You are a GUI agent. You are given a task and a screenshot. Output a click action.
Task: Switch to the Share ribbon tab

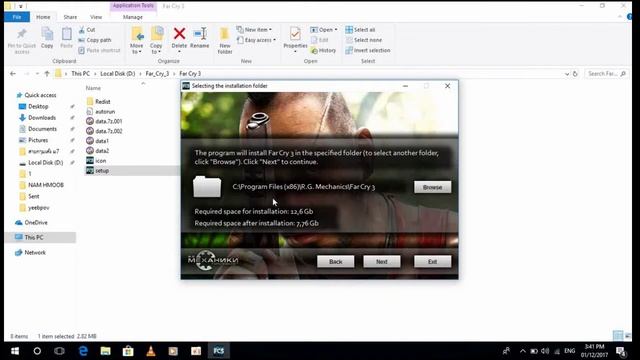click(x=70, y=17)
